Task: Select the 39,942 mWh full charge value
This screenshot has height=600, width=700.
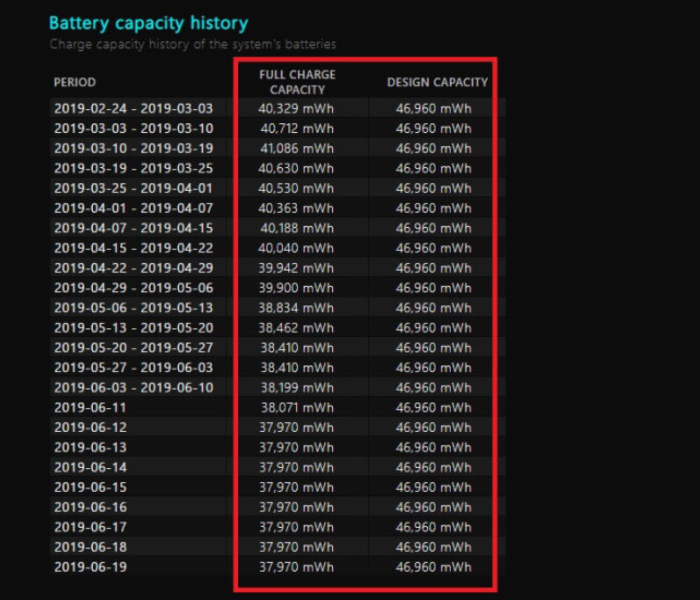Action: pos(296,268)
